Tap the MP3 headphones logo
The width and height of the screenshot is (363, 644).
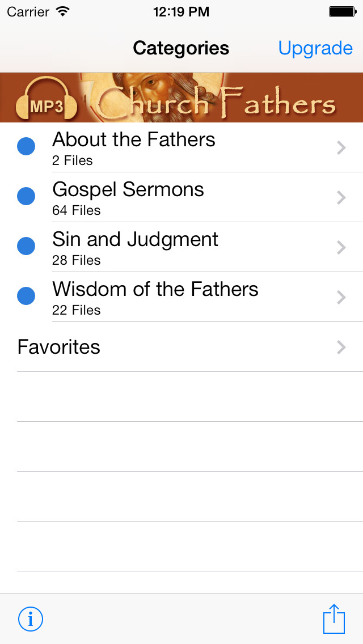(x=47, y=102)
